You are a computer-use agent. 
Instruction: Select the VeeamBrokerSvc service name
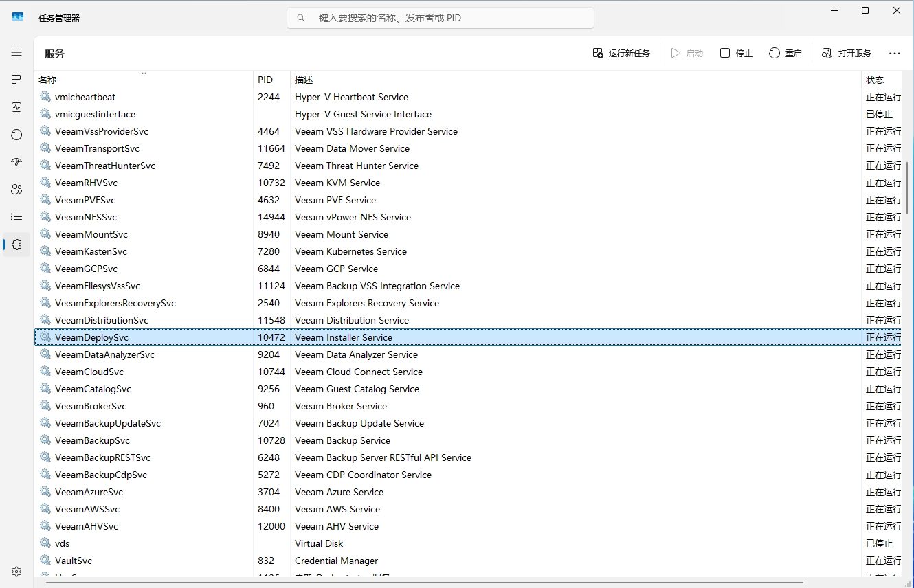click(91, 406)
